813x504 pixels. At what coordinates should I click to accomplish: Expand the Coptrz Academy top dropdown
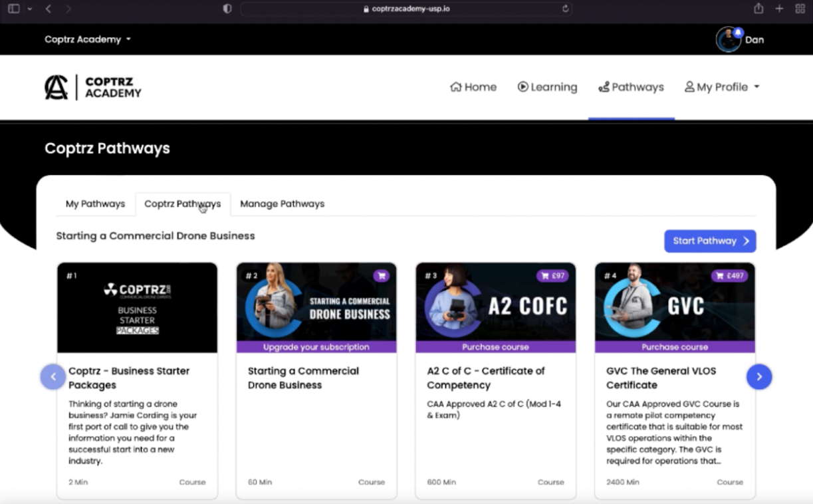88,39
